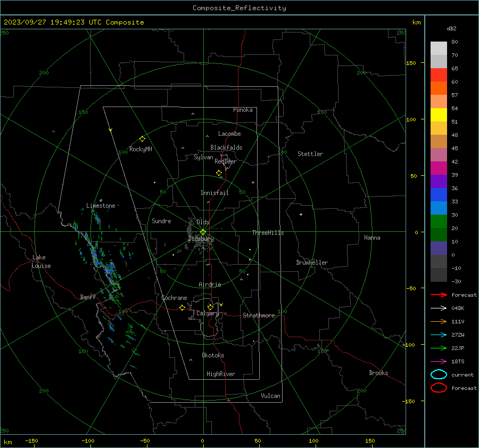Click the Banff label
This screenshot has height=448, width=479.
(x=88, y=297)
